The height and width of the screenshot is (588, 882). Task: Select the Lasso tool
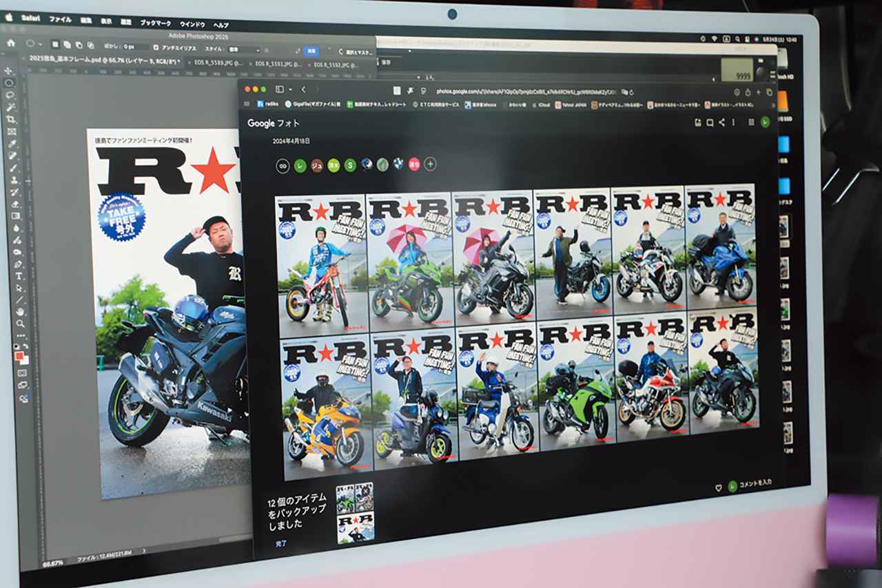[x=10, y=95]
